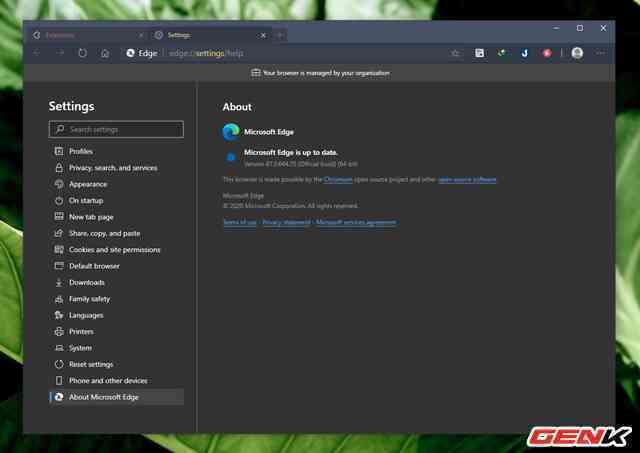
Task: Click the address bar URL
Action: coord(206,53)
